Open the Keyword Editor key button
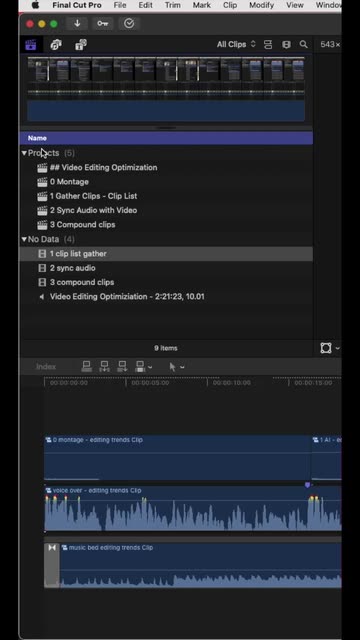This screenshot has width=360, height=640. (x=102, y=24)
